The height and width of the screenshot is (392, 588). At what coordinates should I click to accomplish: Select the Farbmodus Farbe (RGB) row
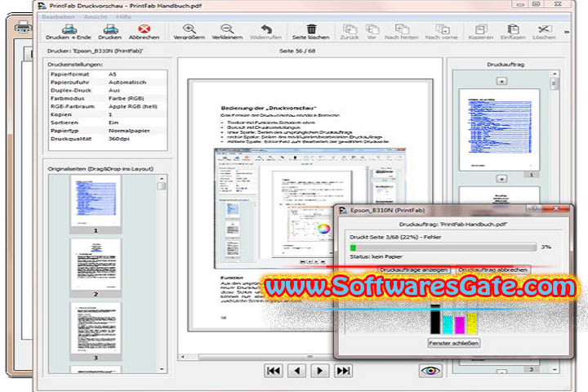coord(108,98)
